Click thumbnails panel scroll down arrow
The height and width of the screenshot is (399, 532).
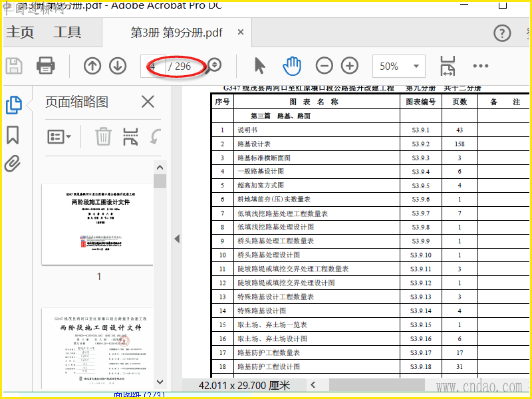click(x=160, y=382)
